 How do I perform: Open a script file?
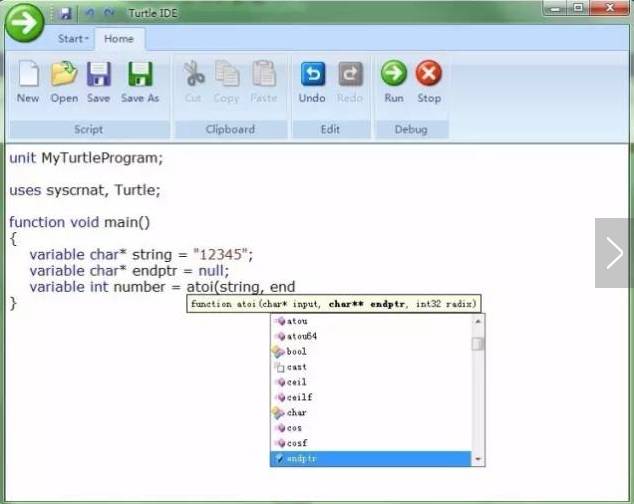pos(64,82)
